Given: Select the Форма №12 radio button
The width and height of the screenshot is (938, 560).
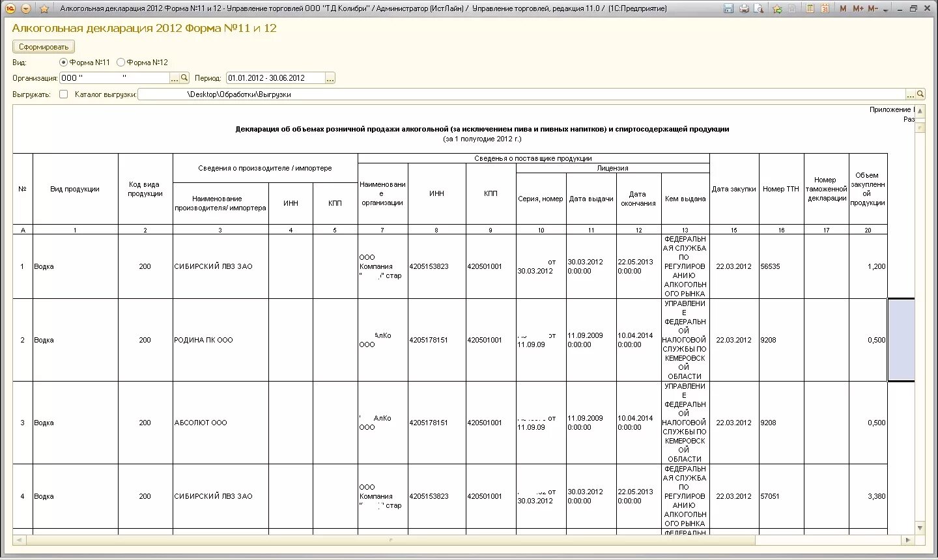Looking at the screenshot, I should [121, 63].
